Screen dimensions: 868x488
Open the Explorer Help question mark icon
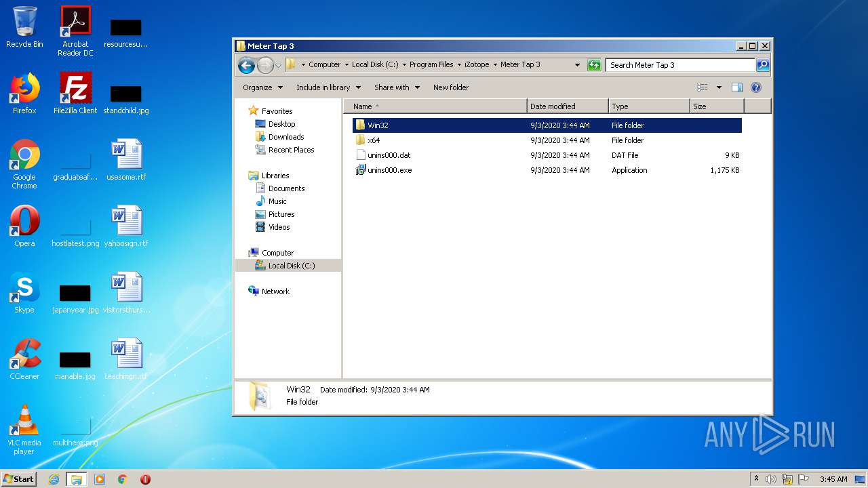tap(756, 87)
